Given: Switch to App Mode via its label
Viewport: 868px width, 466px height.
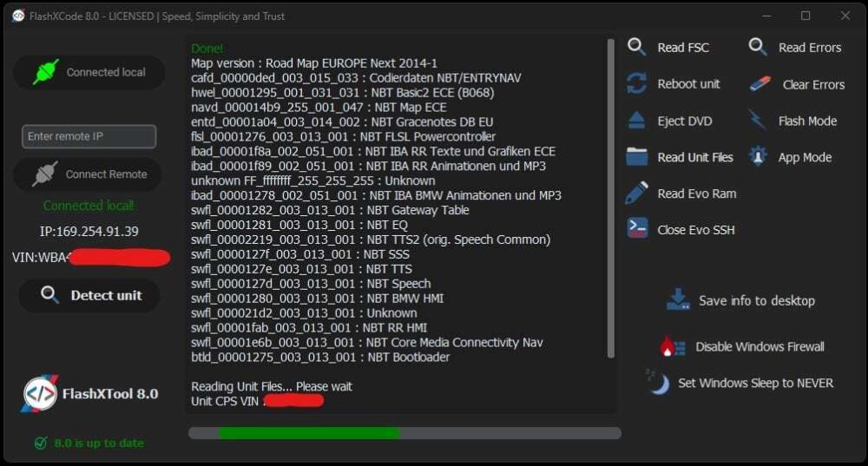Looking at the screenshot, I should point(805,158).
